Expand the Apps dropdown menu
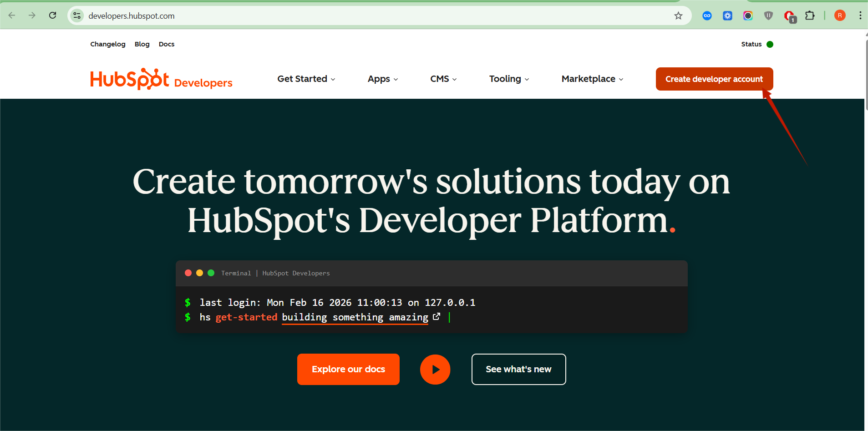 point(382,79)
